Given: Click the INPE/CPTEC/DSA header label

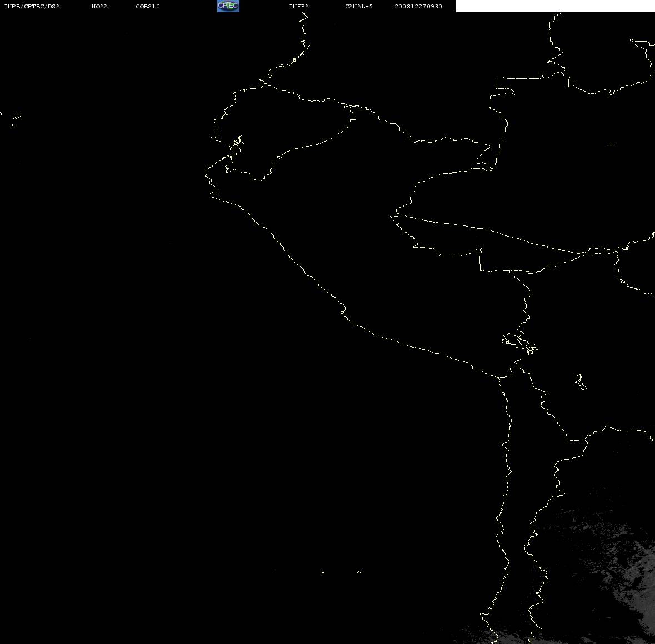Looking at the screenshot, I should coord(32,7).
